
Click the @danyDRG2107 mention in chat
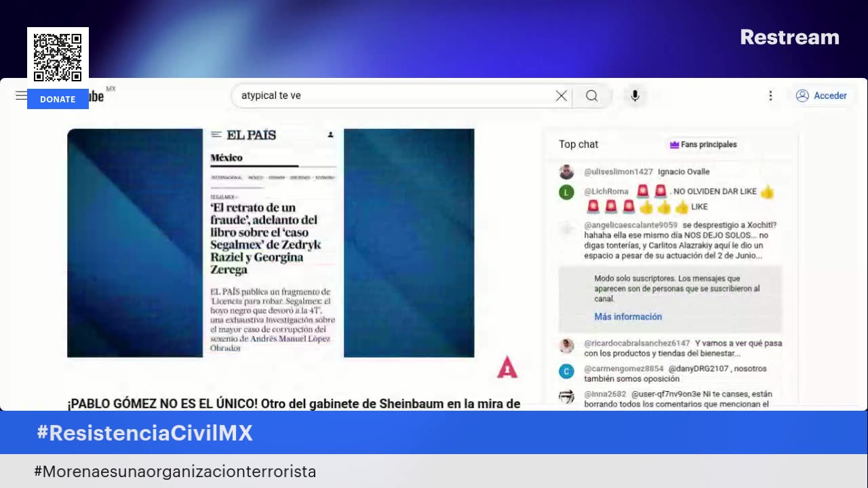(x=698, y=369)
